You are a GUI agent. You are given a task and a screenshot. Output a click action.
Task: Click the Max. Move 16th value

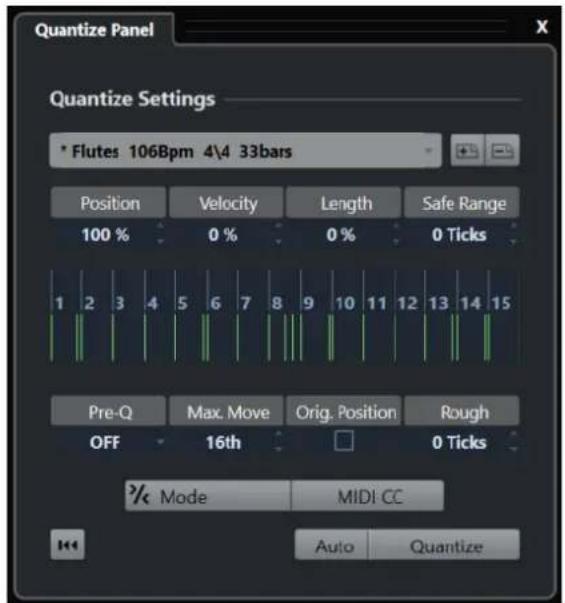(x=223, y=442)
